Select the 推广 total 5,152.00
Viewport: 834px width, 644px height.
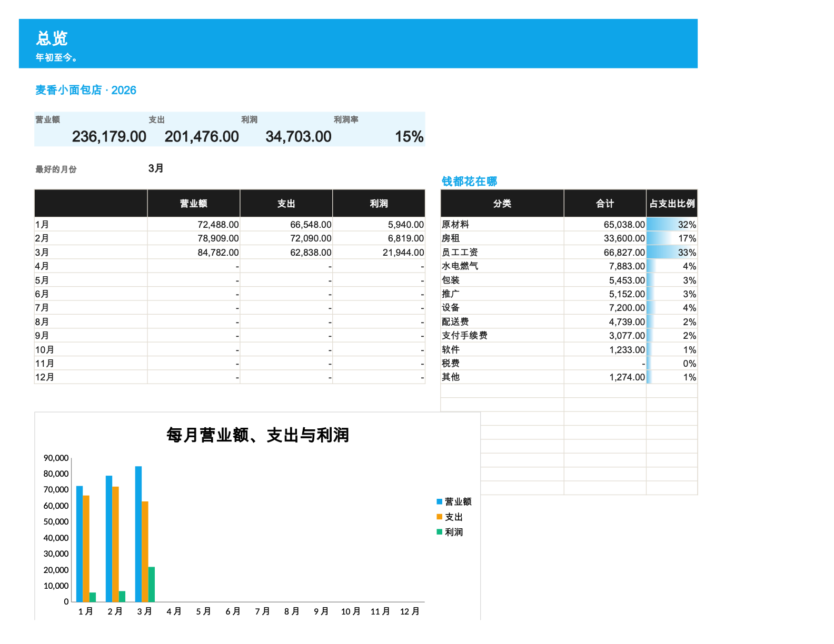tap(605, 294)
